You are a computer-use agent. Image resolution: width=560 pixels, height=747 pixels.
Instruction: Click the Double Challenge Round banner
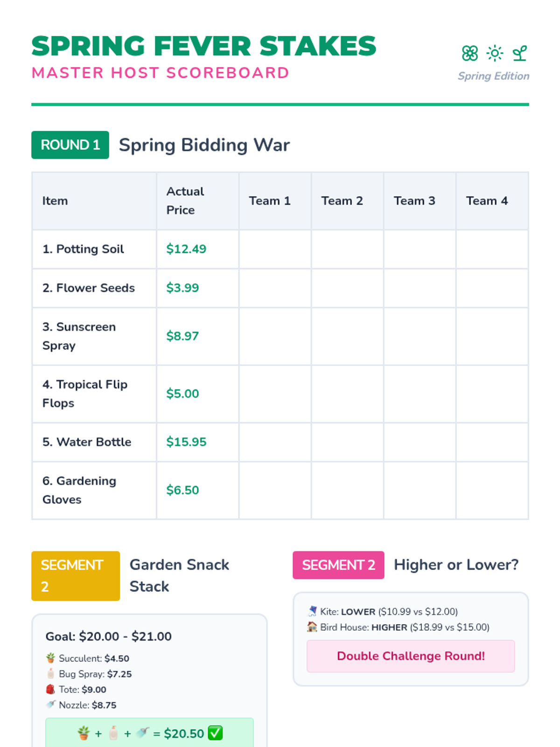[x=411, y=656]
